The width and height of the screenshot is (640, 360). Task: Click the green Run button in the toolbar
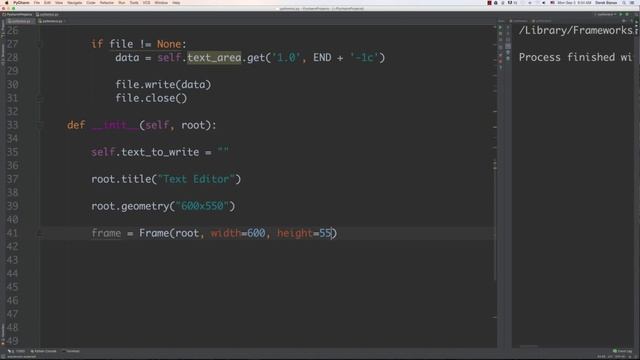click(x=621, y=14)
